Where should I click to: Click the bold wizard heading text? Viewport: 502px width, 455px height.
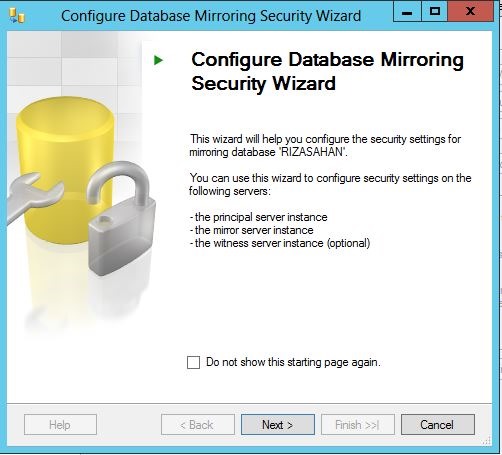327,71
